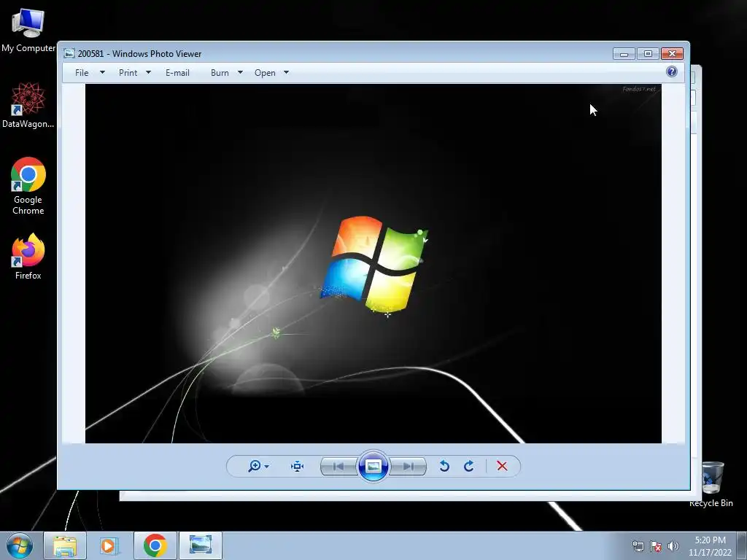This screenshot has height=560, width=747.
Task: Open Windows Media Player from taskbar
Action: click(109, 545)
